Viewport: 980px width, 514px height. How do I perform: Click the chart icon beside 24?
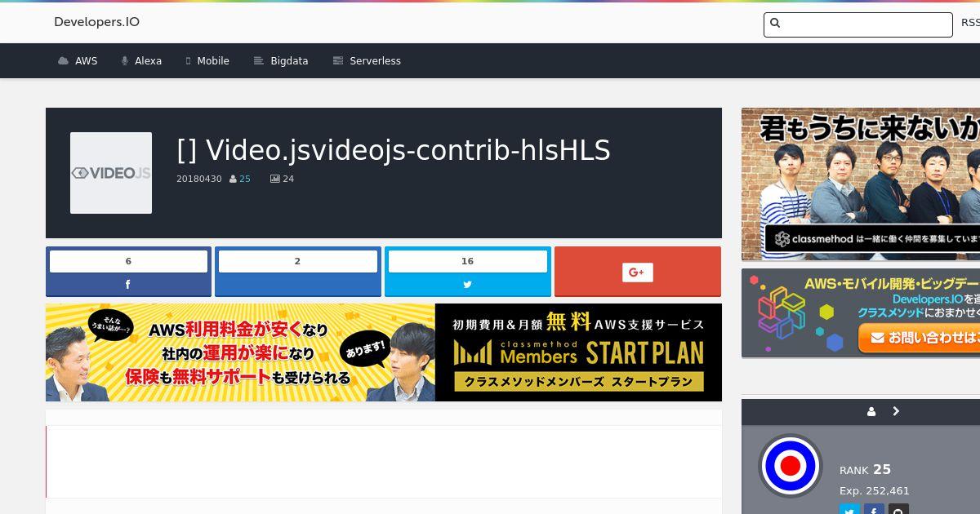[x=275, y=179]
